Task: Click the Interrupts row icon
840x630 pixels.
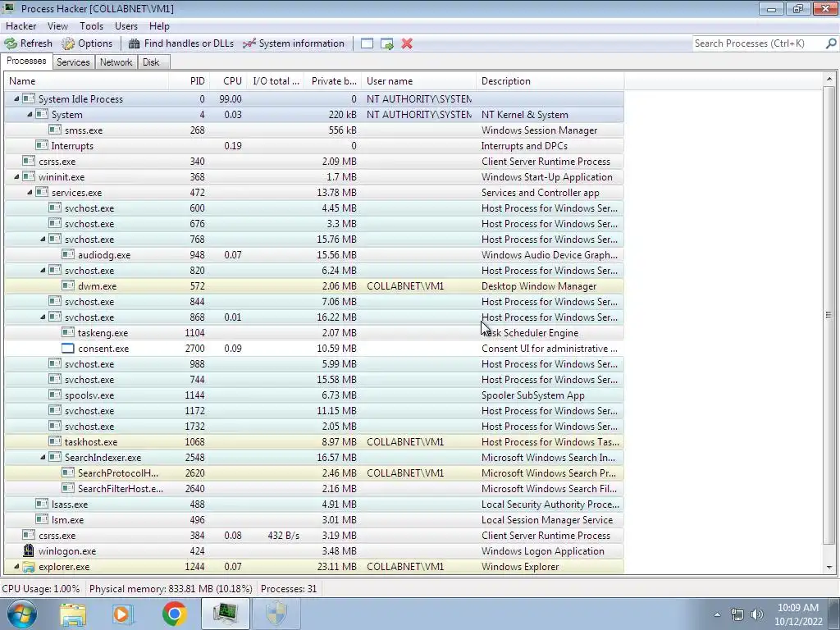Action: pos(41,145)
